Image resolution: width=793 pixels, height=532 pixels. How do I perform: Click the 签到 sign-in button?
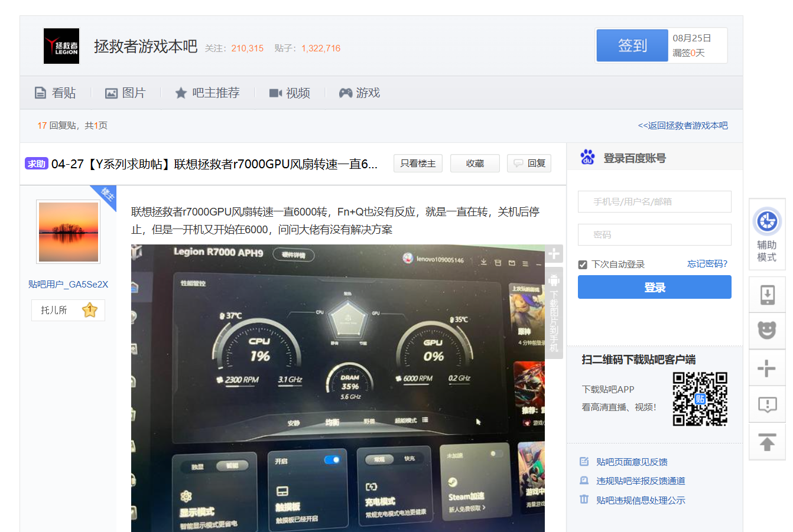click(632, 45)
